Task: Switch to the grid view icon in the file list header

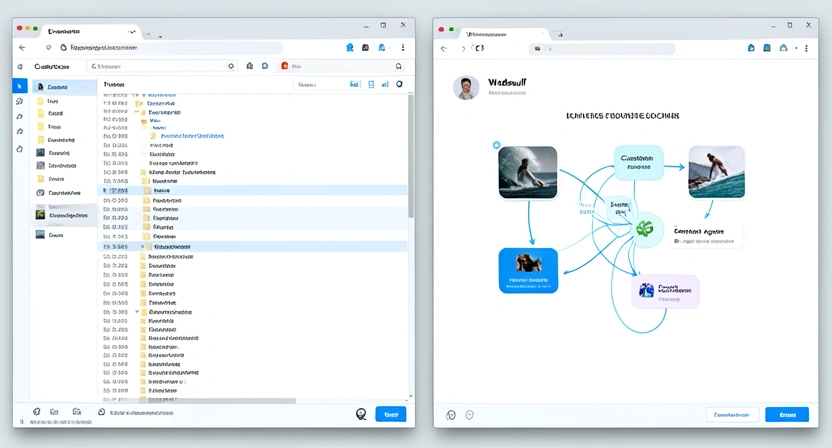Action: pos(355,85)
